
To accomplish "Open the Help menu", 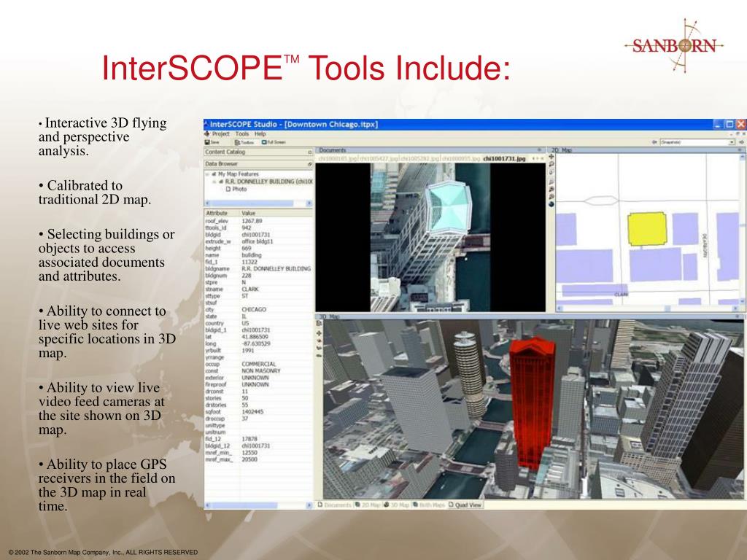I will [260, 134].
